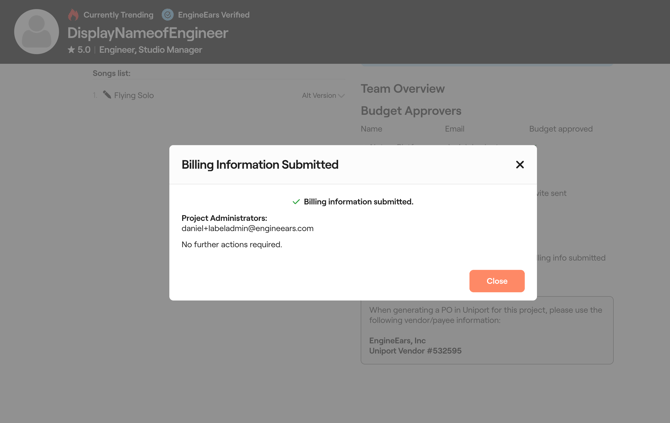Dismiss dialog with the X icon

519,165
